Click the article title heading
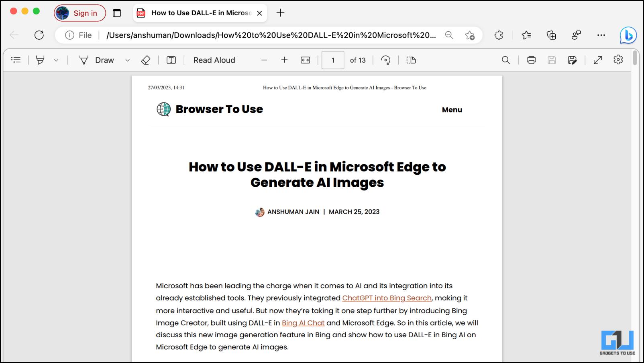The image size is (644, 363). coord(317,174)
